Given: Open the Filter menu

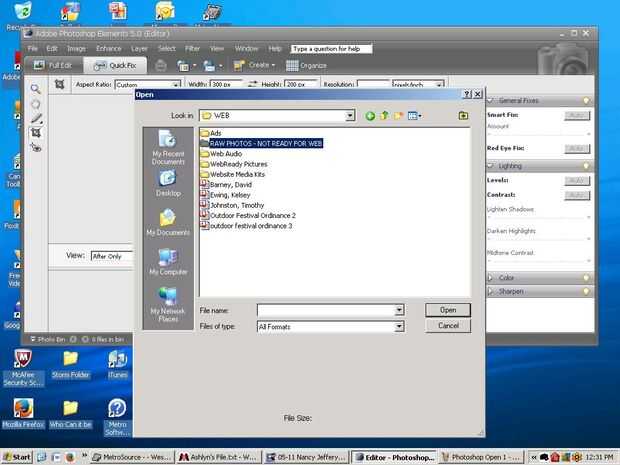Looking at the screenshot, I should [192, 48].
